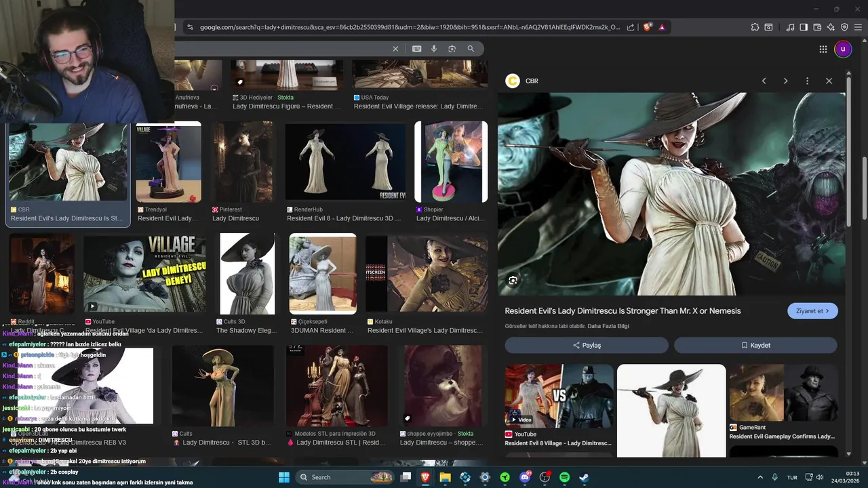Open the Brave Wallet icon
The height and width of the screenshot is (488, 868).
click(x=817, y=27)
